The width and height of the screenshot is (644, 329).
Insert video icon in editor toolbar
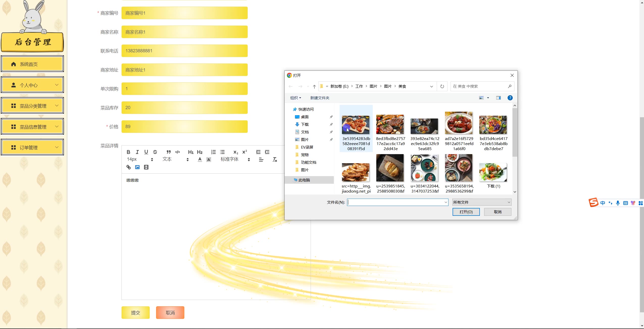pos(146,167)
